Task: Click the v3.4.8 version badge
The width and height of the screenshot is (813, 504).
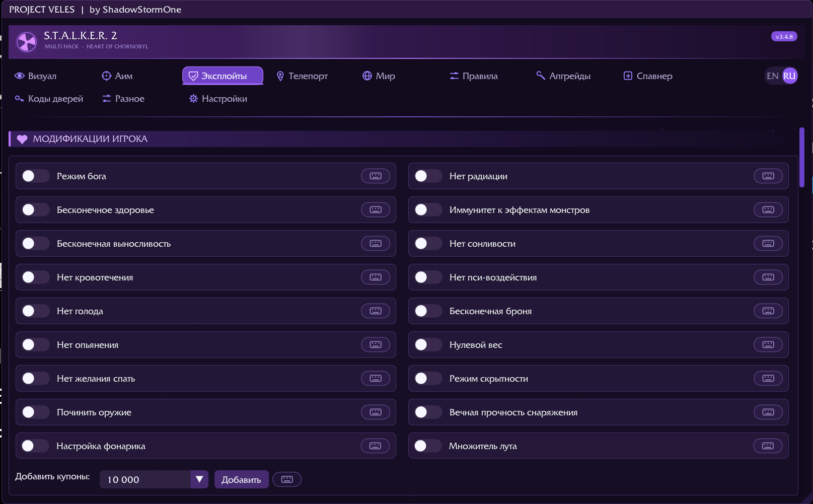Action: tap(784, 36)
